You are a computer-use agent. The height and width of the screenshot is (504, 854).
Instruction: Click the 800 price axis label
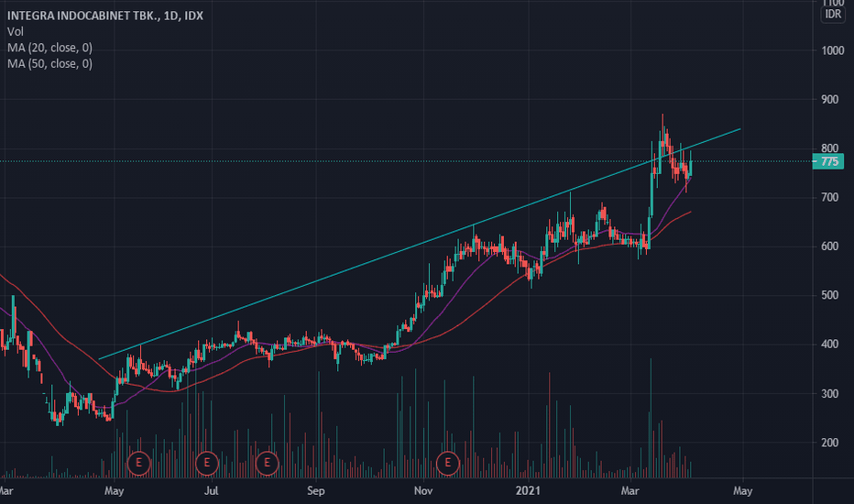click(829, 148)
